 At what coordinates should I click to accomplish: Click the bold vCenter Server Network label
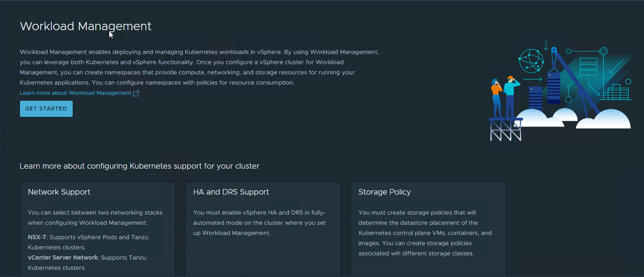[63, 257]
